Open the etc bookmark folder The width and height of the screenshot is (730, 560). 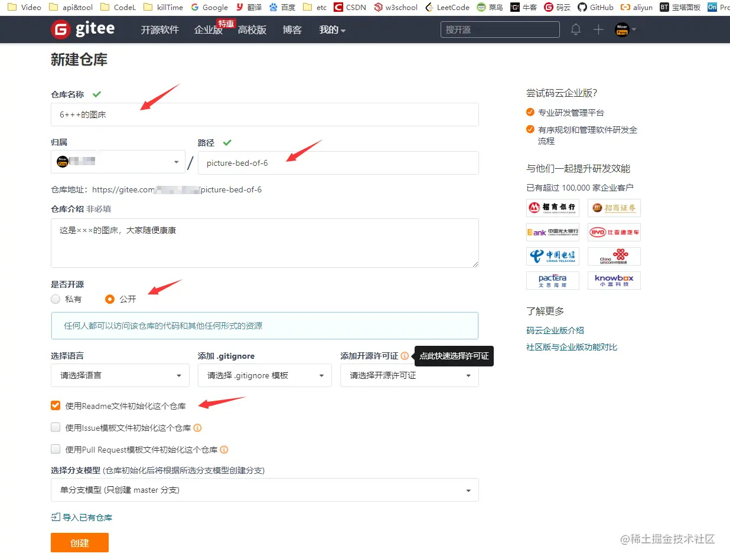[315, 8]
